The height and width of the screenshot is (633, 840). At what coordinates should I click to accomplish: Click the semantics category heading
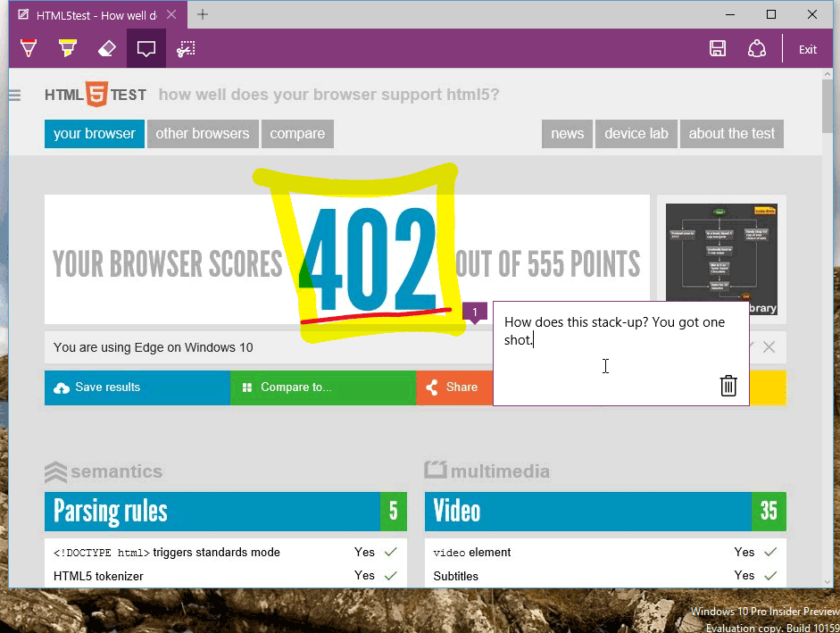(x=116, y=471)
